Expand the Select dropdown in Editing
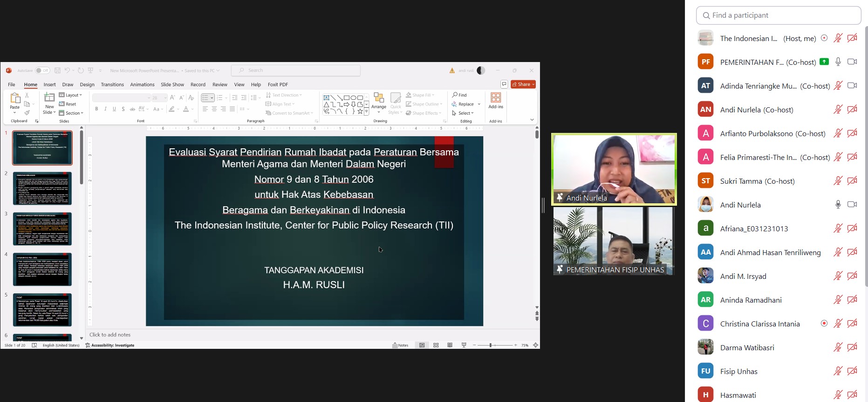The image size is (868, 402). [x=463, y=113]
